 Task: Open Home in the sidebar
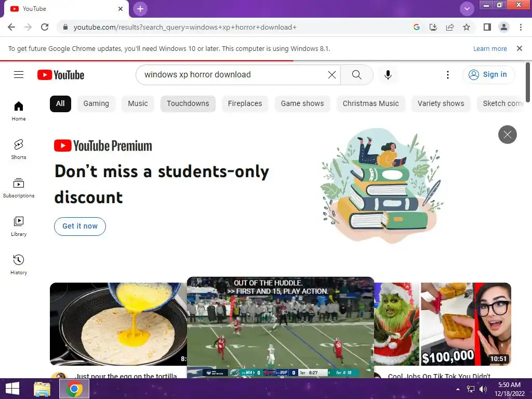point(19,111)
